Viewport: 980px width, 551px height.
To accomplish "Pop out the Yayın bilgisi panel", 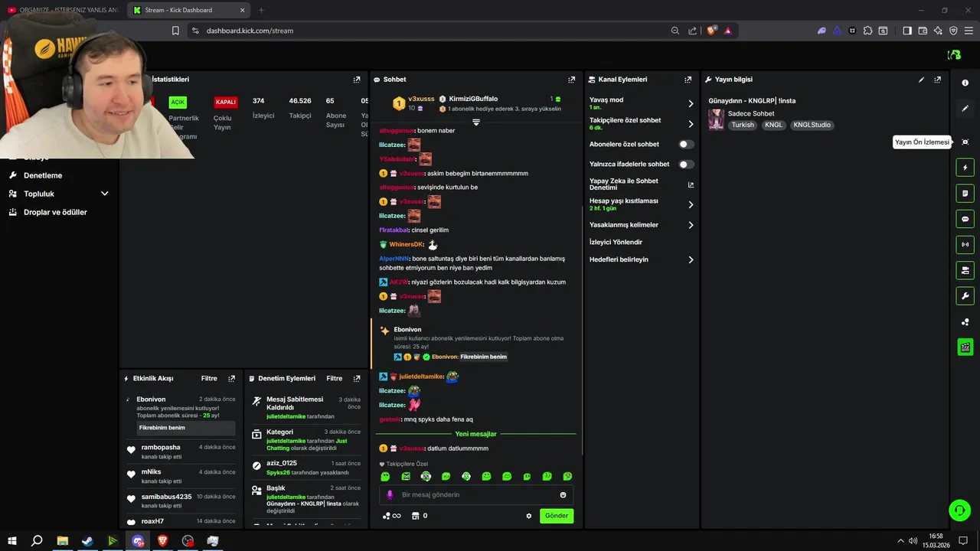I will coord(937,80).
